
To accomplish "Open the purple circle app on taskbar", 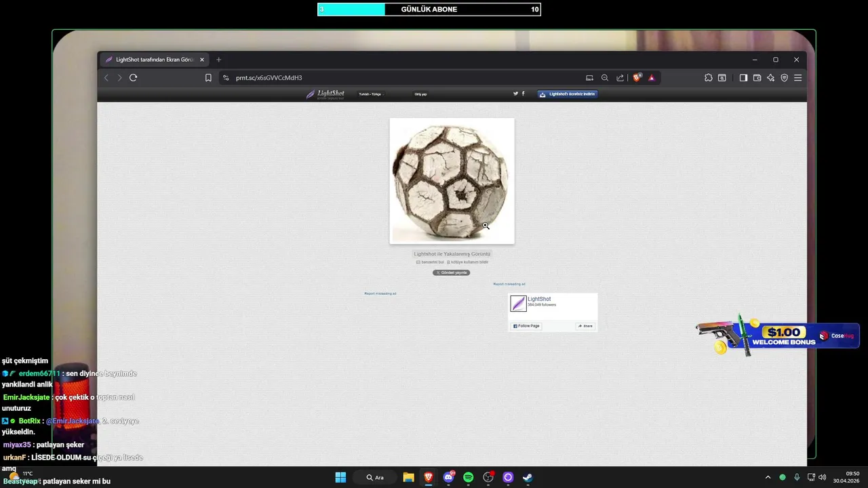I will tap(508, 477).
